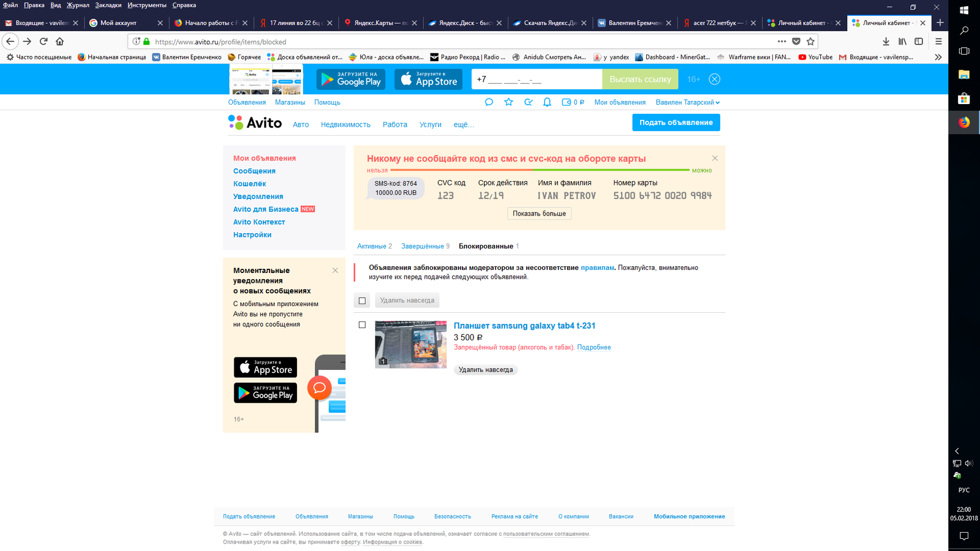This screenshot has width=980, height=551.
Task: Open the wallet balance 0 ₽ icon
Action: coord(573,102)
